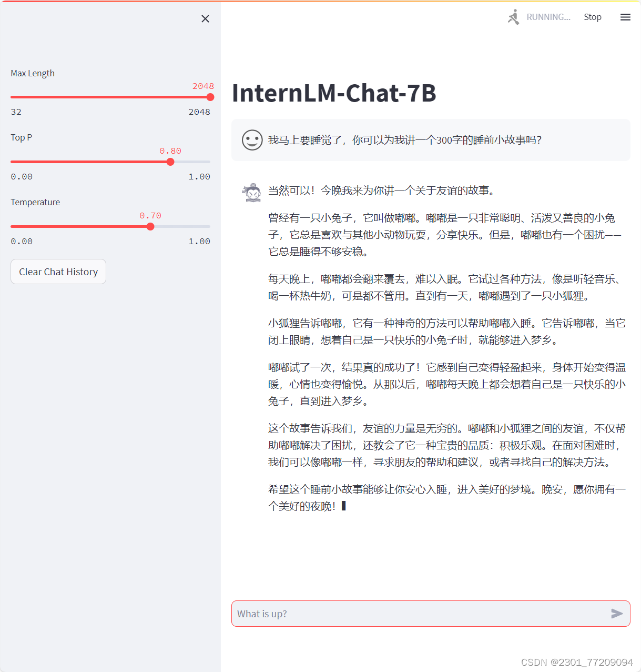The width and height of the screenshot is (641, 672).
Task: Select the RUNNING status indicator
Action: 548,17
